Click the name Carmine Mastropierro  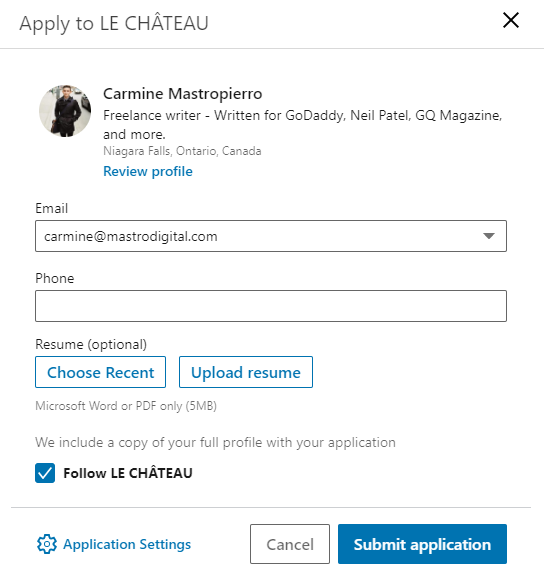click(183, 94)
